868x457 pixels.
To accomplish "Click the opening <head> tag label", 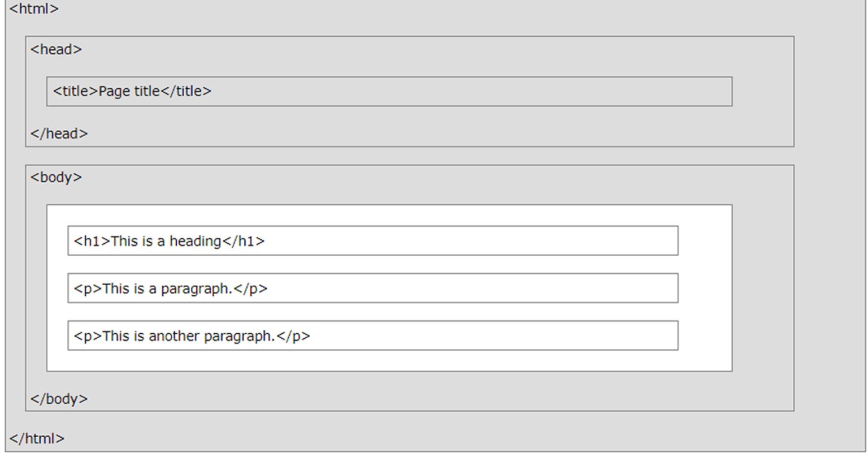I will point(56,50).
